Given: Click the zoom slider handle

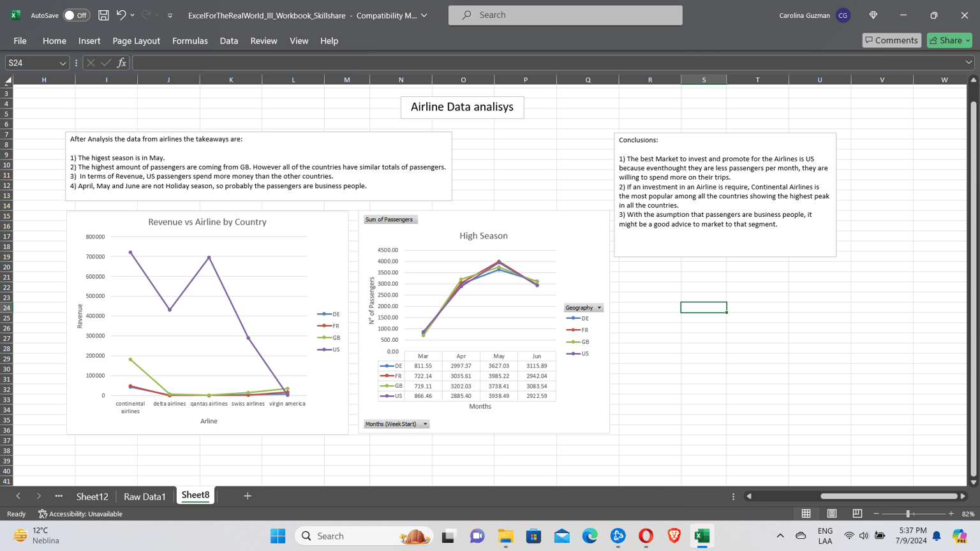Looking at the screenshot, I should pyautogui.click(x=908, y=513).
